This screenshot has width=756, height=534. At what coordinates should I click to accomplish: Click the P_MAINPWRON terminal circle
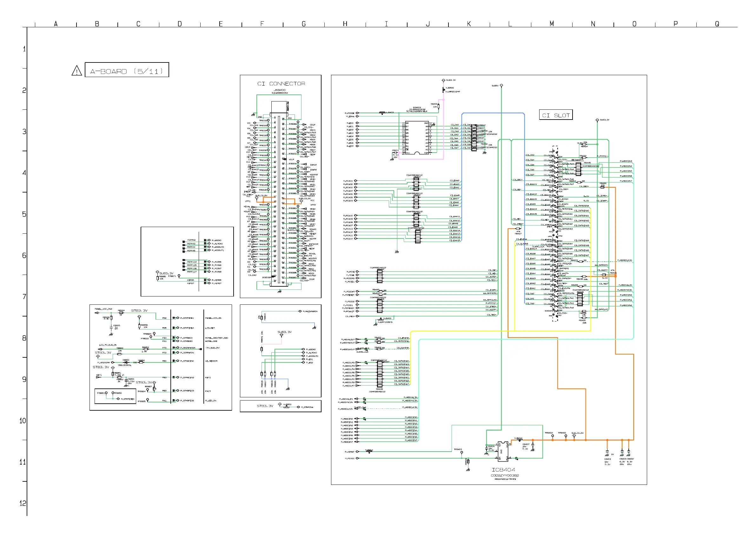(300, 311)
